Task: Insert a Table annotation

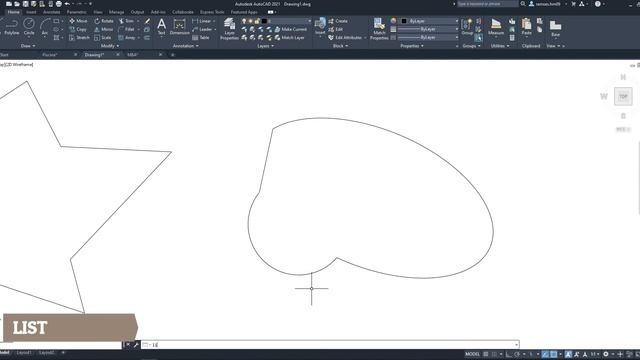Action: [x=201, y=38]
